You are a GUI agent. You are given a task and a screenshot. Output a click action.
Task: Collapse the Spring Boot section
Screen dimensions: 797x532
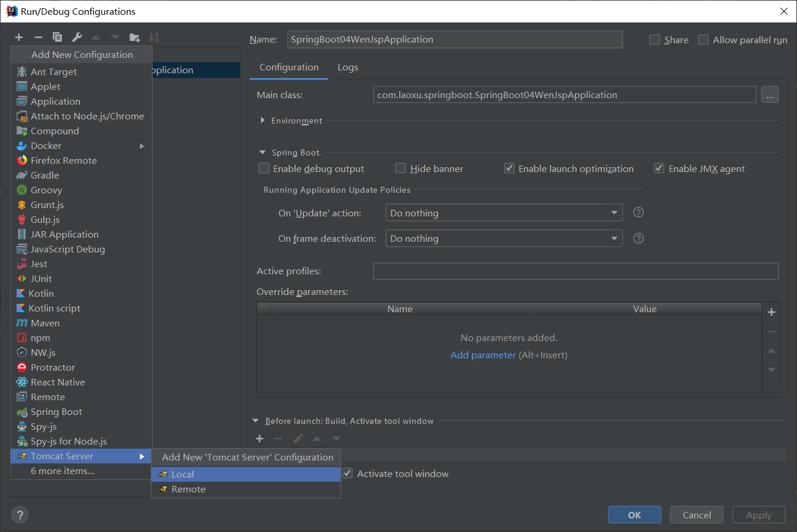pyautogui.click(x=263, y=153)
